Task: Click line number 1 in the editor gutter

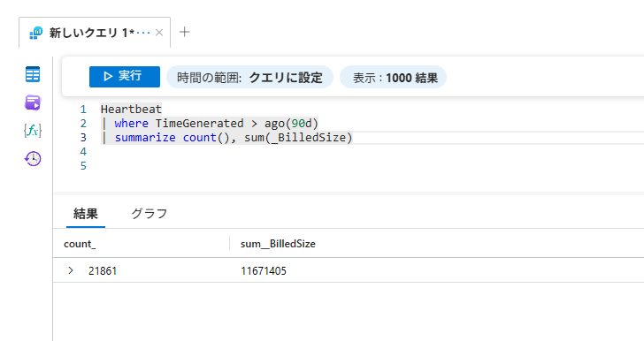Action: 83,110
